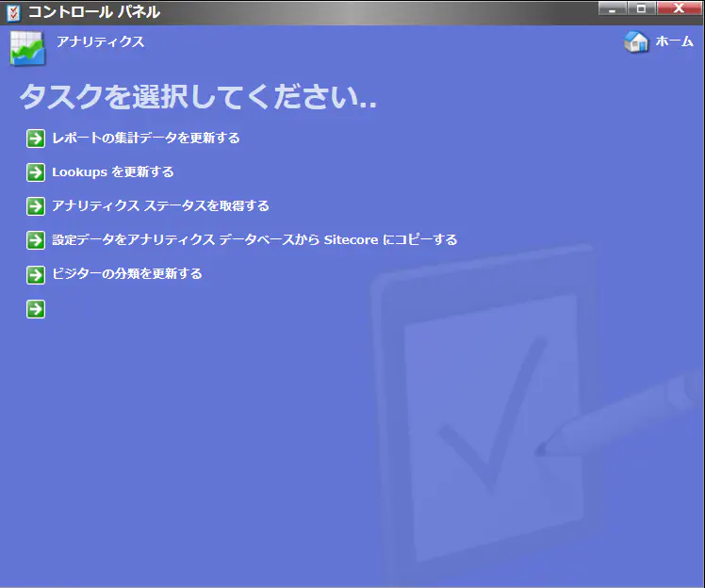Open the Lookups を更新する link

tap(113, 171)
